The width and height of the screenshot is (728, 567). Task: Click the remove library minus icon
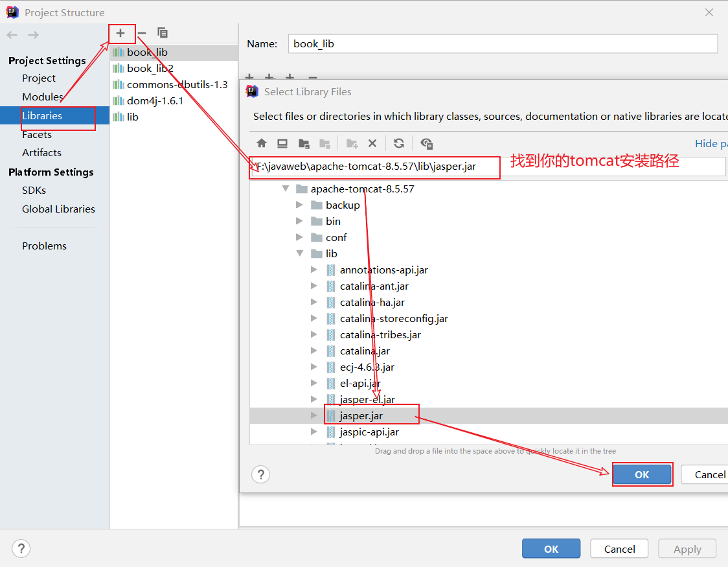[142, 33]
